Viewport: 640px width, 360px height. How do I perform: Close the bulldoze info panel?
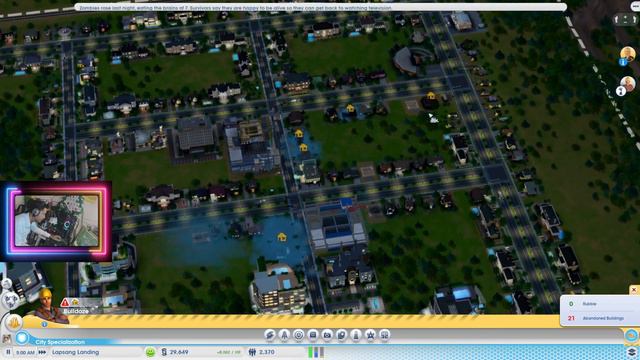coord(634,290)
